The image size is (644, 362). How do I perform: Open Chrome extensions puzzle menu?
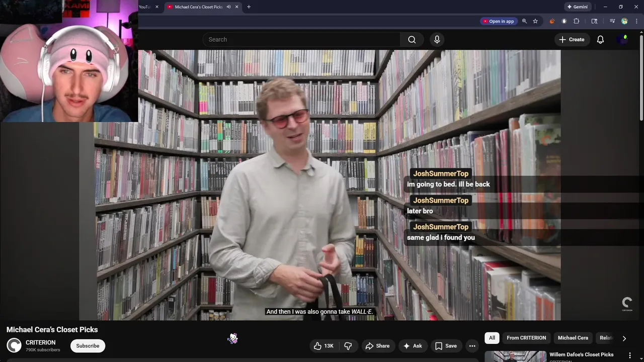577,21
